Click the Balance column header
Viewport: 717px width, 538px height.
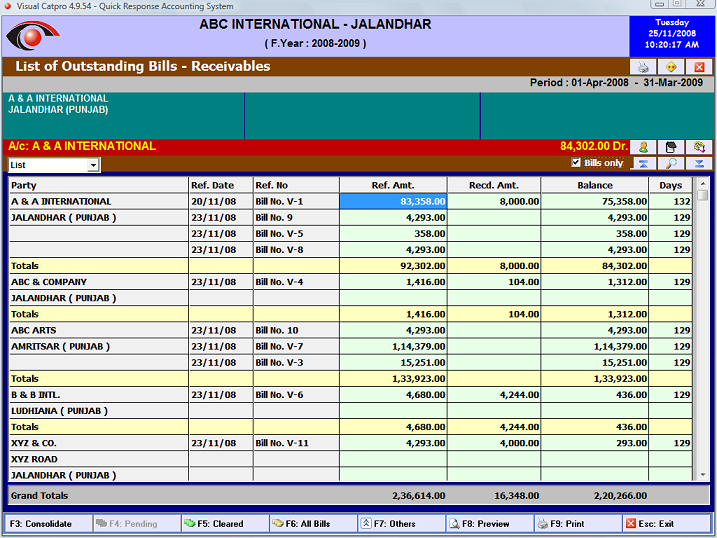click(594, 185)
